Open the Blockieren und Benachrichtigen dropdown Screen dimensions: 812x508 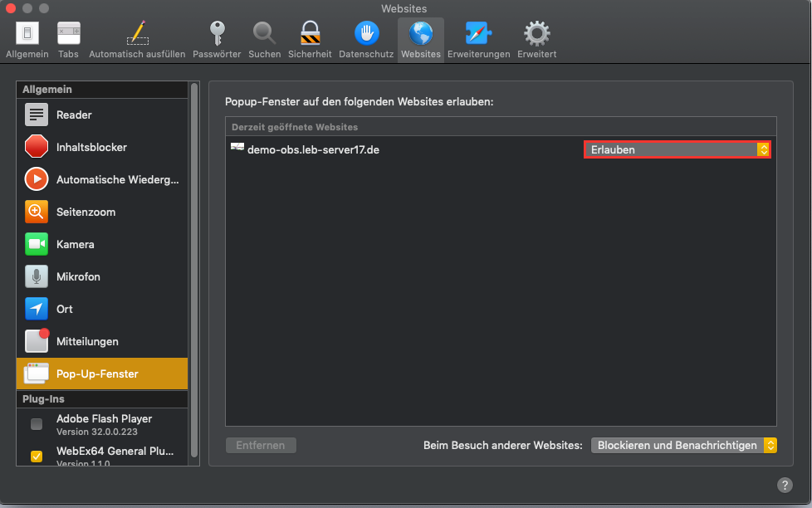point(683,446)
